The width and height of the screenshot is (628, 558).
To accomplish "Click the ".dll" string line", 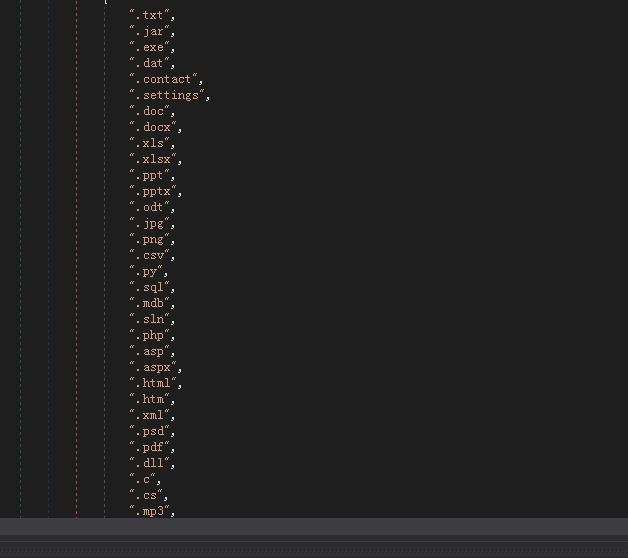I will tap(149, 464).
